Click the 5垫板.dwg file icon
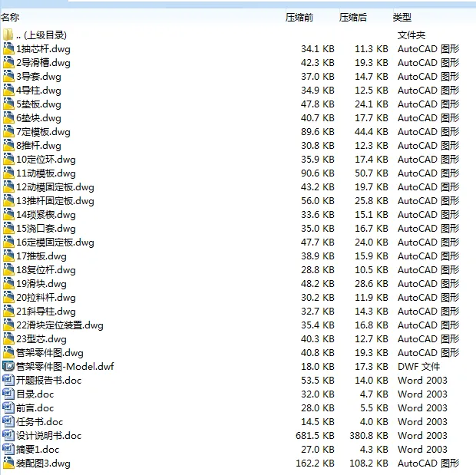 (x=8, y=104)
